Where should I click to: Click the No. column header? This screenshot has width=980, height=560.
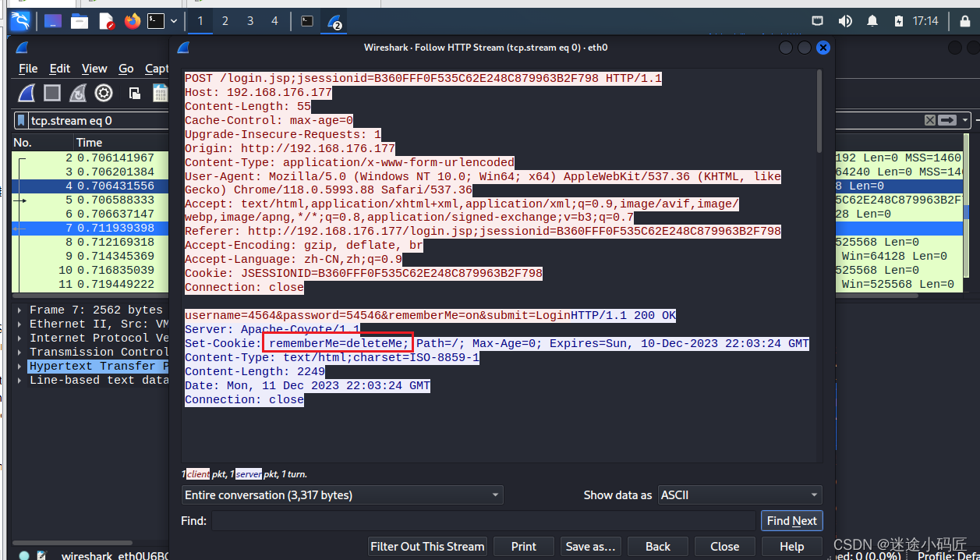[43, 142]
